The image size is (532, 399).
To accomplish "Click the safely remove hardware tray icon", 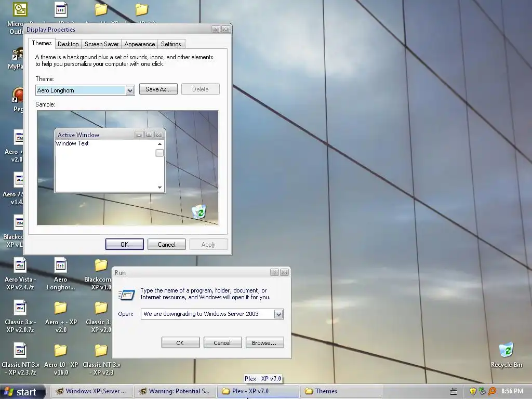I will pyautogui.click(x=482, y=391).
